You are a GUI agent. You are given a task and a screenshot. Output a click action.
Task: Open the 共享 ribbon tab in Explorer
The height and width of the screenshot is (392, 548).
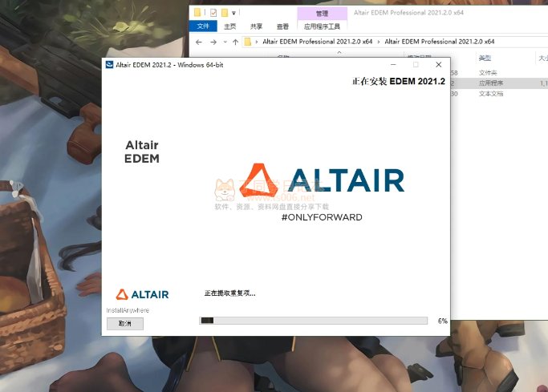pyautogui.click(x=256, y=26)
